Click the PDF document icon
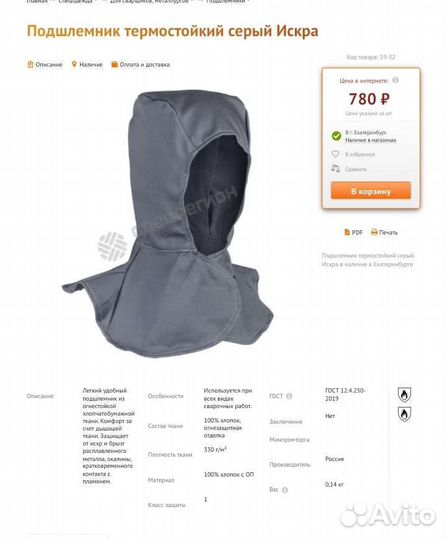 coord(347,232)
